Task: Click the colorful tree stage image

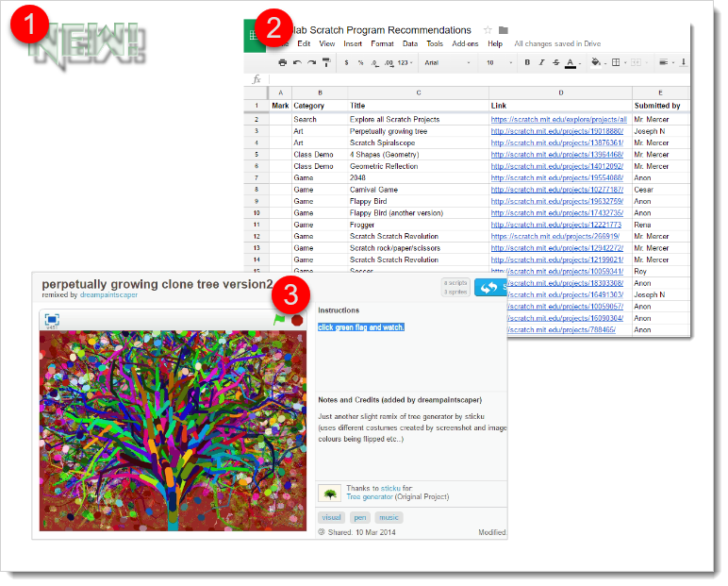Action: point(173,431)
